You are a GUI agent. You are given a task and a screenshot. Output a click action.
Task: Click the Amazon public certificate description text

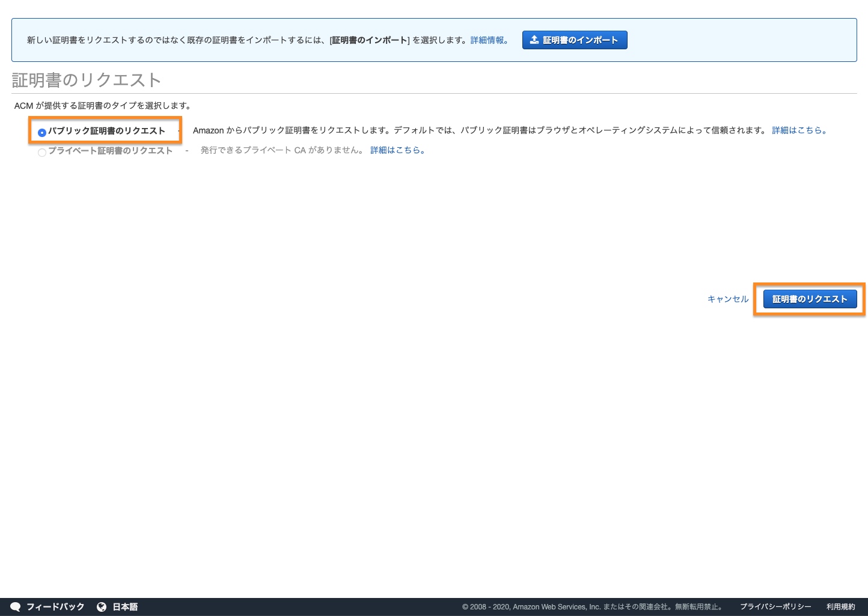479,130
